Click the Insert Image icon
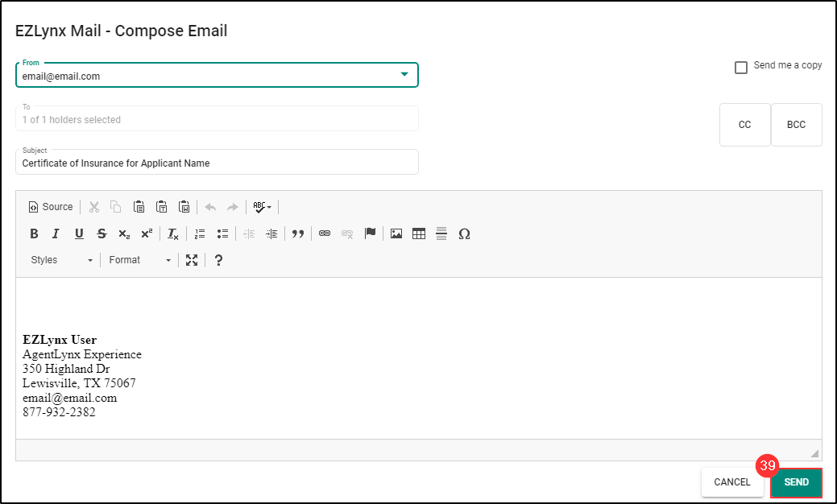This screenshot has height=504, width=837. click(x=396, y=233)
